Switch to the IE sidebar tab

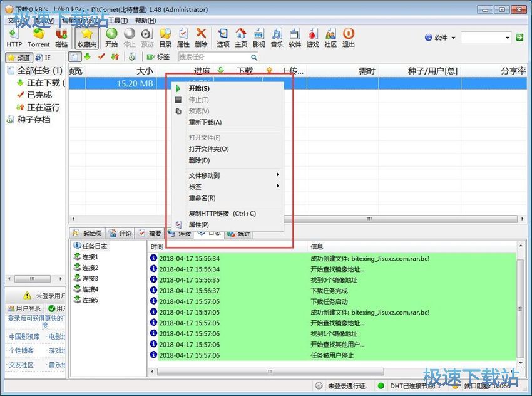click(43, 58)
